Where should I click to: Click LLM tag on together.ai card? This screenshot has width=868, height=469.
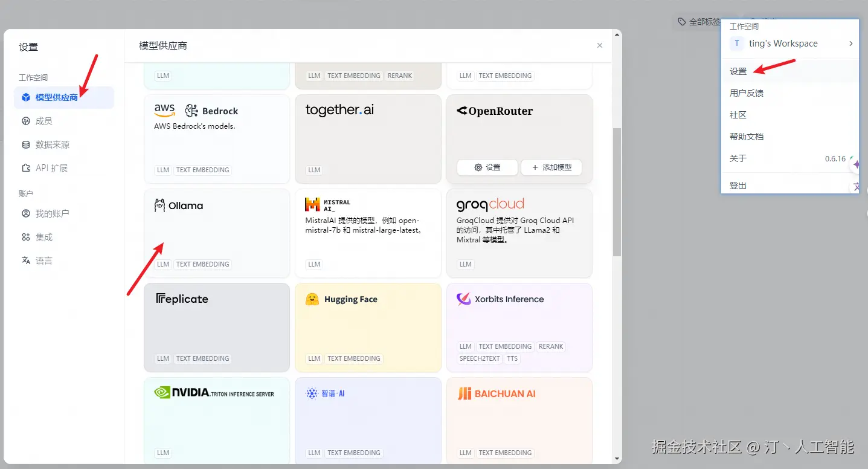(x=314, y=170)
